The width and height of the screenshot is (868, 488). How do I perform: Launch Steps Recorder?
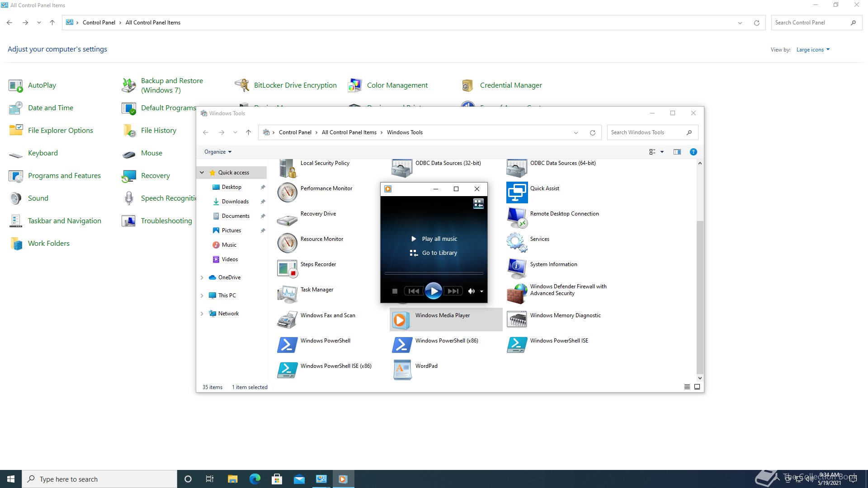coord(307,268)
